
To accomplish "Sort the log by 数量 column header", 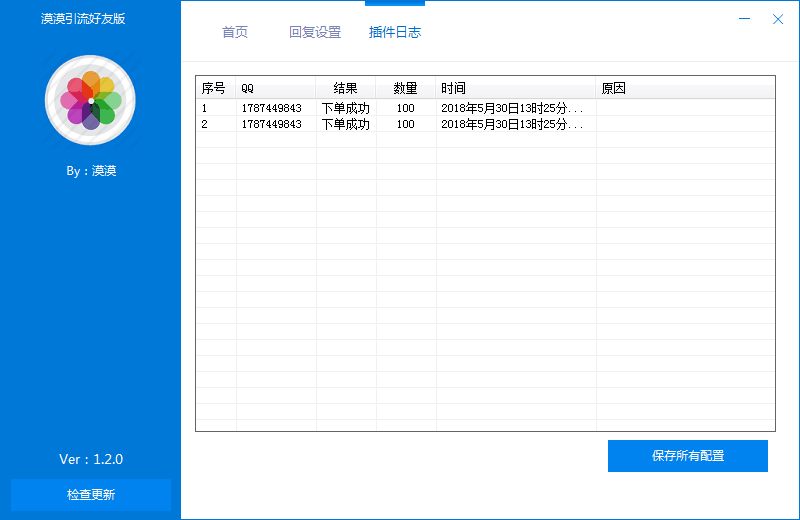I will [406, 88].
